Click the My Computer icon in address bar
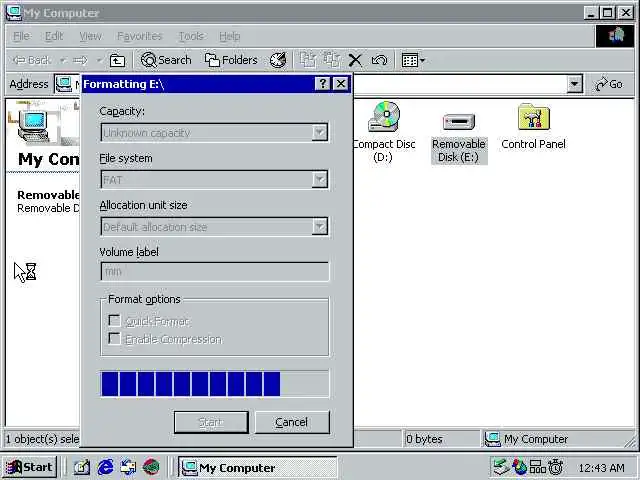The image size is (640, 480). pyautogui.click(x=64, y=84)
